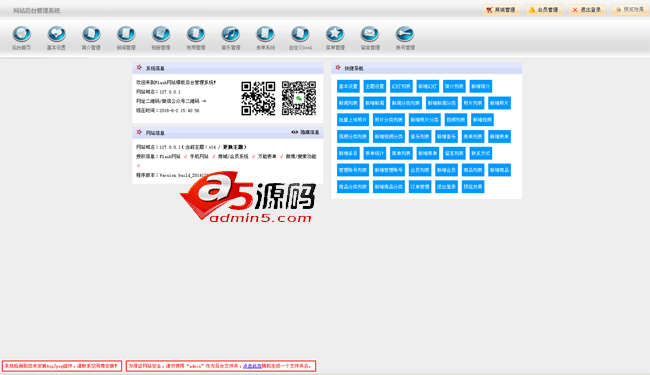Click 管理账号列表 quick nav button
Screen dimensions: 650x375
coord(353,170)
